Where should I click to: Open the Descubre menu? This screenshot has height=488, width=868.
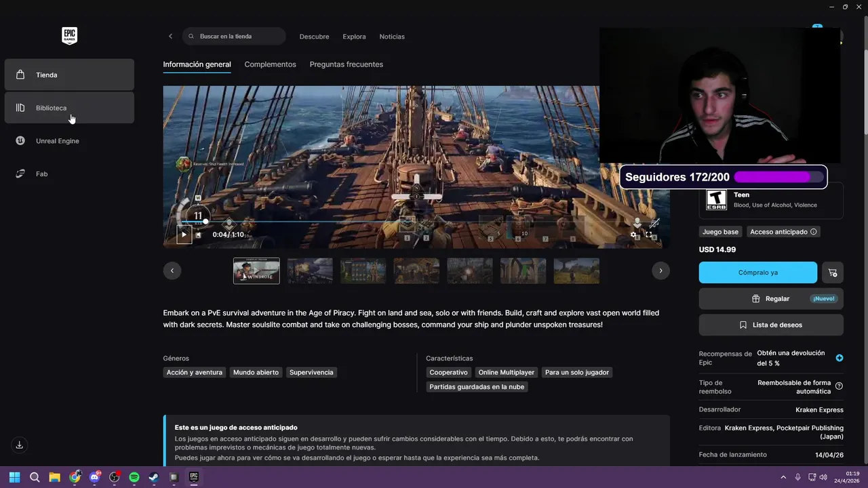[314, 37]
